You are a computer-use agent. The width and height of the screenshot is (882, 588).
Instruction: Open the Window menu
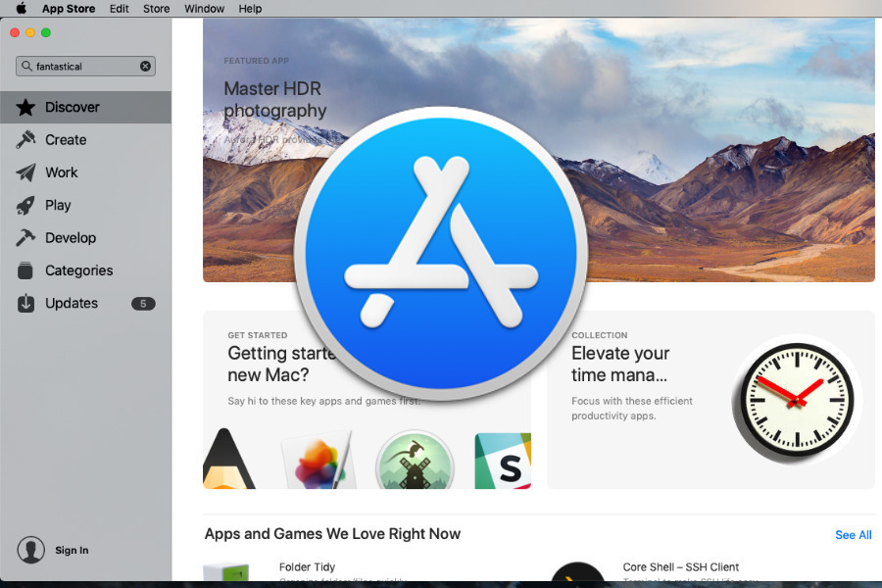204,9
